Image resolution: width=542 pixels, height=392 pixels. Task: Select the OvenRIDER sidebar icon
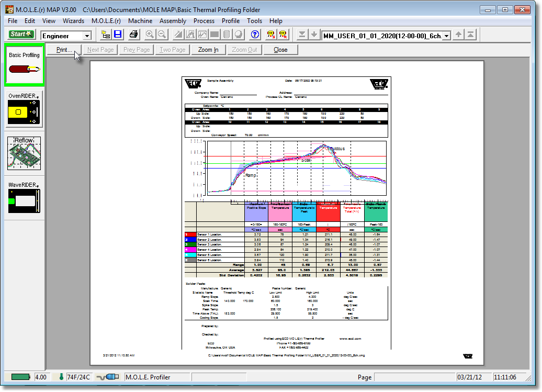point(24,109)
